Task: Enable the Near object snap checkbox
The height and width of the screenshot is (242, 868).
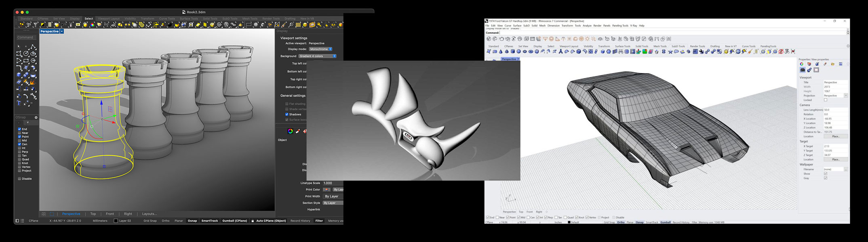Action: (19, 133)
